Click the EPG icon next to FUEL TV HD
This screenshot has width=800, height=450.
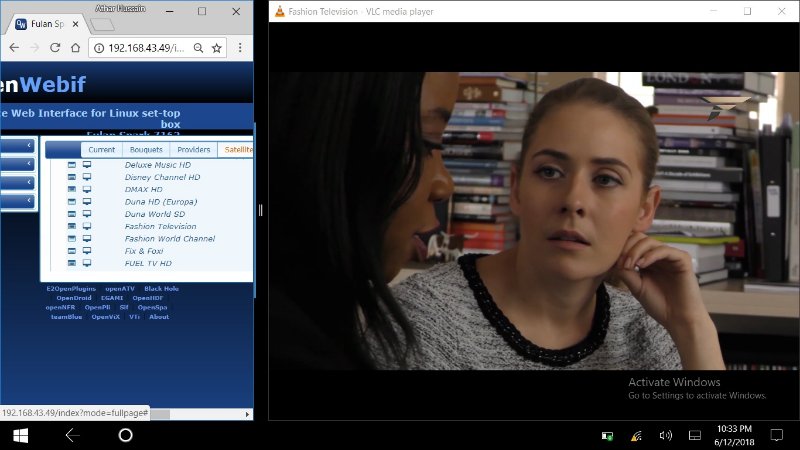pyautogui.click(x=72, y=264)
